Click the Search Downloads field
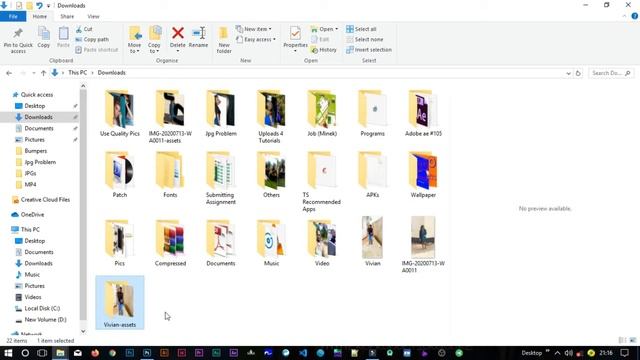 point(611,73)
